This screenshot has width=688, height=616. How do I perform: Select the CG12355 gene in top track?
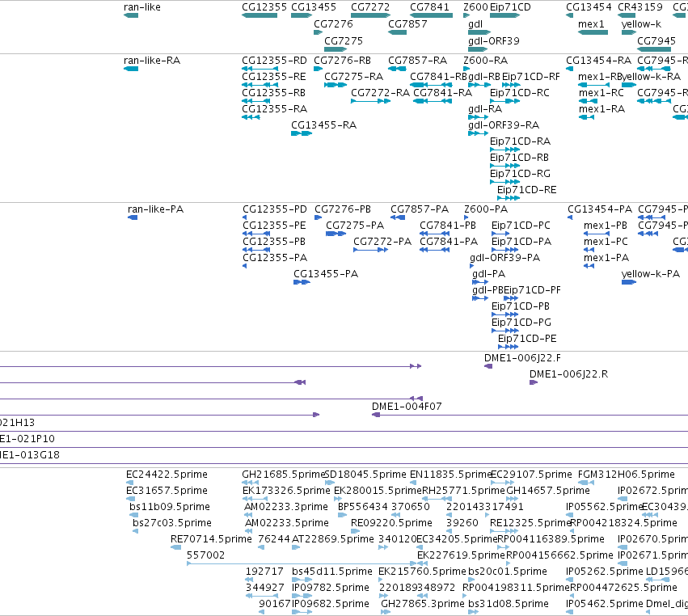(x=260, y=15)
